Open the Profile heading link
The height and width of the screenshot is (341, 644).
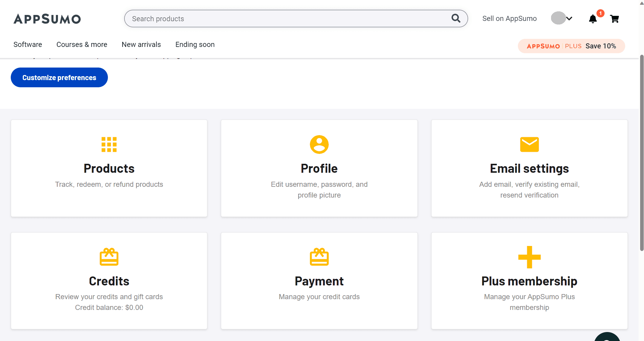tap(319, 169)
